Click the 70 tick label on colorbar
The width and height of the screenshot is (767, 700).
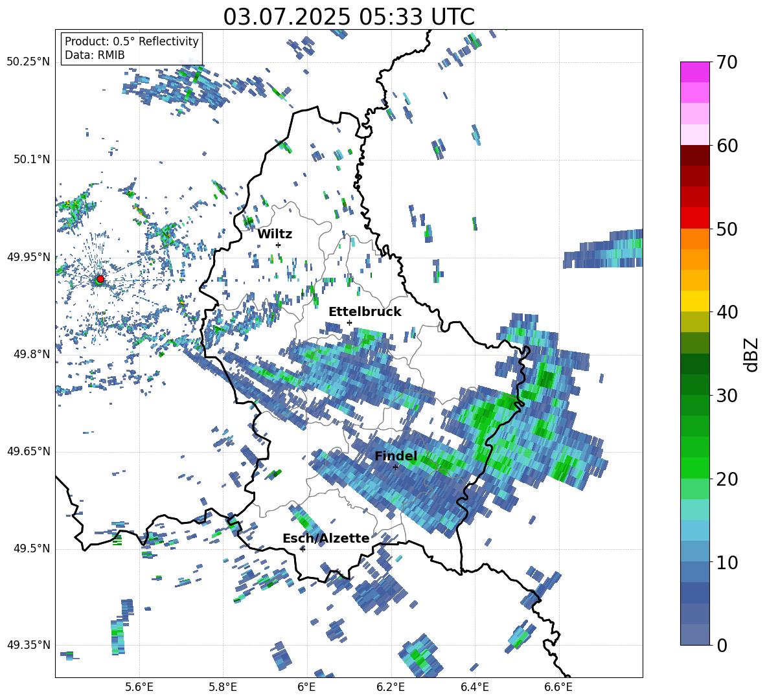coord(727,63)
